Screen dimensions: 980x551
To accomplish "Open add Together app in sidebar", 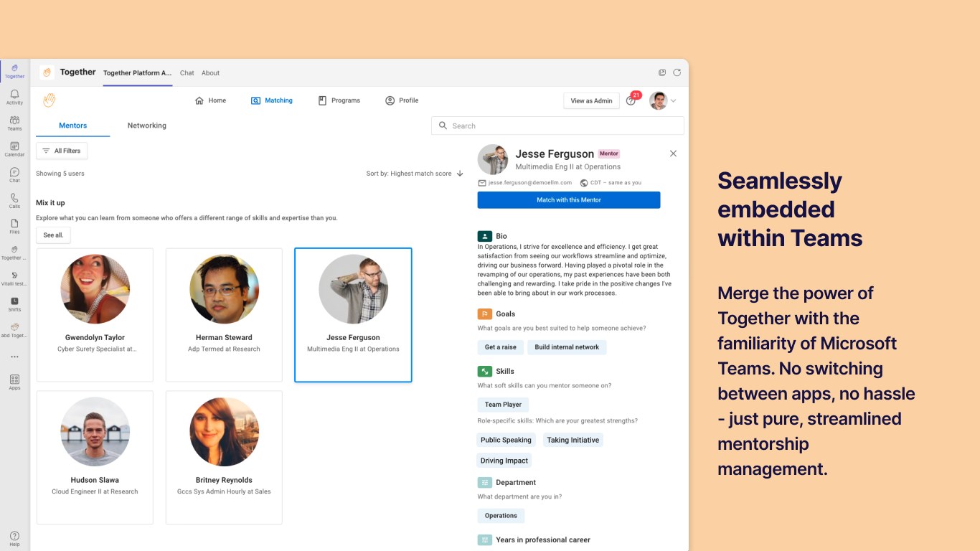I will 14,330.
